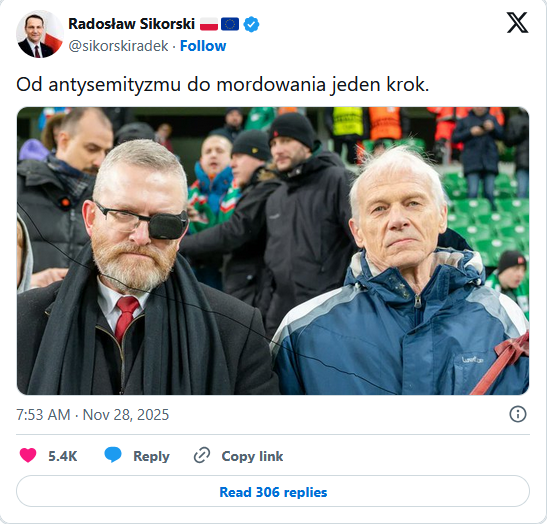Open the @sikorskiradek handle link
This screenshot has width=547, height=524.
tap(118, 46)
